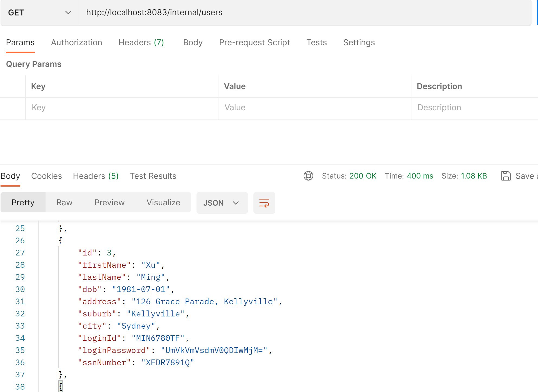538x392 pixels.
Task: Open the request Settings tab
Action: click(x=359, y=43)
